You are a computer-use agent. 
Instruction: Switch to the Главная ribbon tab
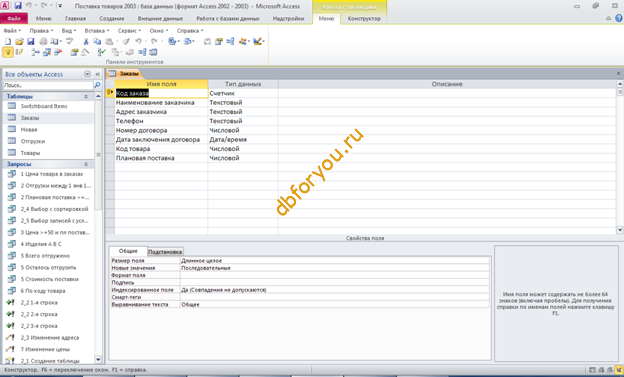coord(75,18)
